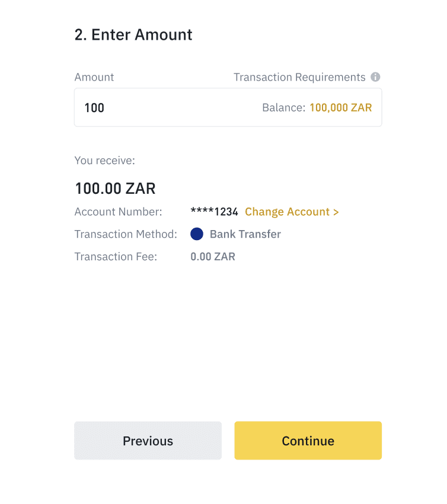447x504 pixels.
Task: Click the 100.00 ZAR receive amount
Action: pyautogui.click(x=115, y=189)
